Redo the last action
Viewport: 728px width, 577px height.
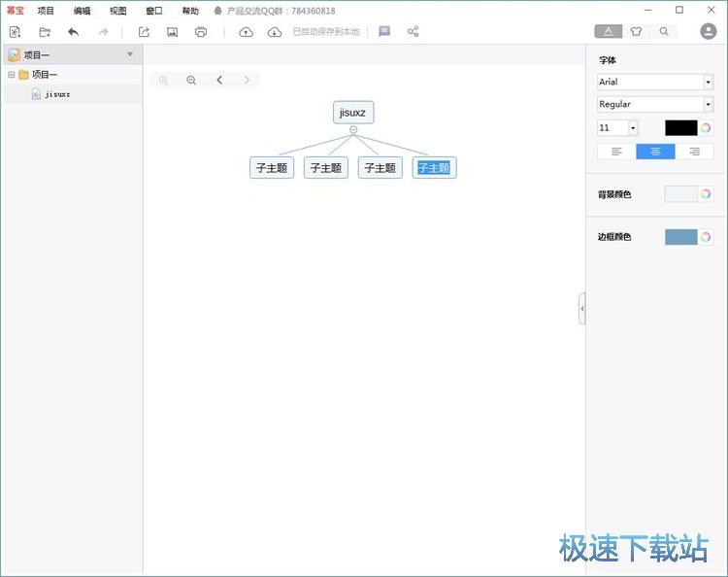103,32
